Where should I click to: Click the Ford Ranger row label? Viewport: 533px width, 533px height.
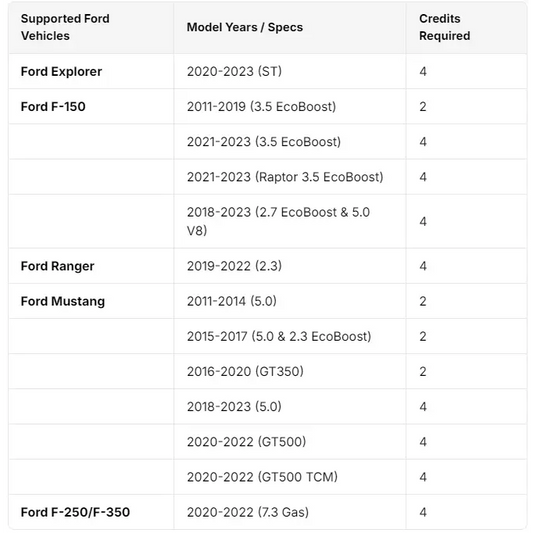57,266
